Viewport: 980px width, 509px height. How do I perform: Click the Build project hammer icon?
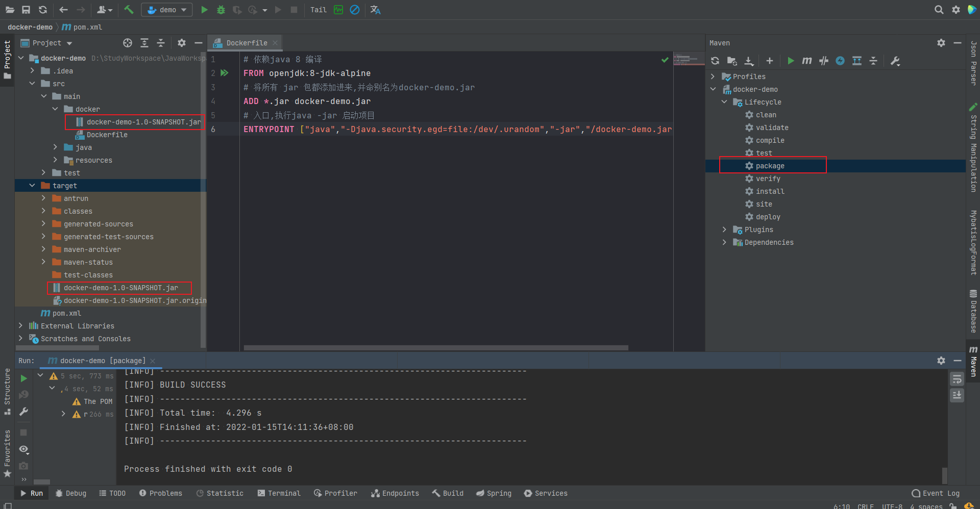[x=129, y=10]
